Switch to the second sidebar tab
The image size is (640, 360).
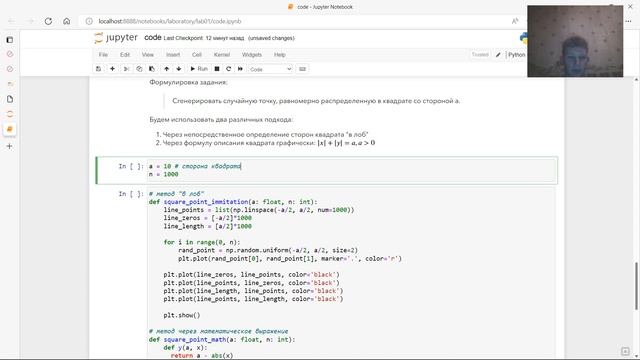[x=10, y=69]
